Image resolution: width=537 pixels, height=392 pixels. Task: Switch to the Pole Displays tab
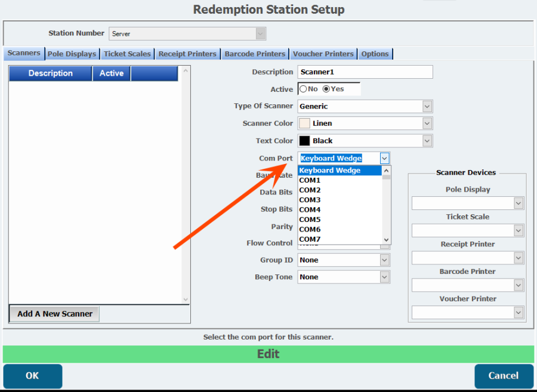(72, 54)
